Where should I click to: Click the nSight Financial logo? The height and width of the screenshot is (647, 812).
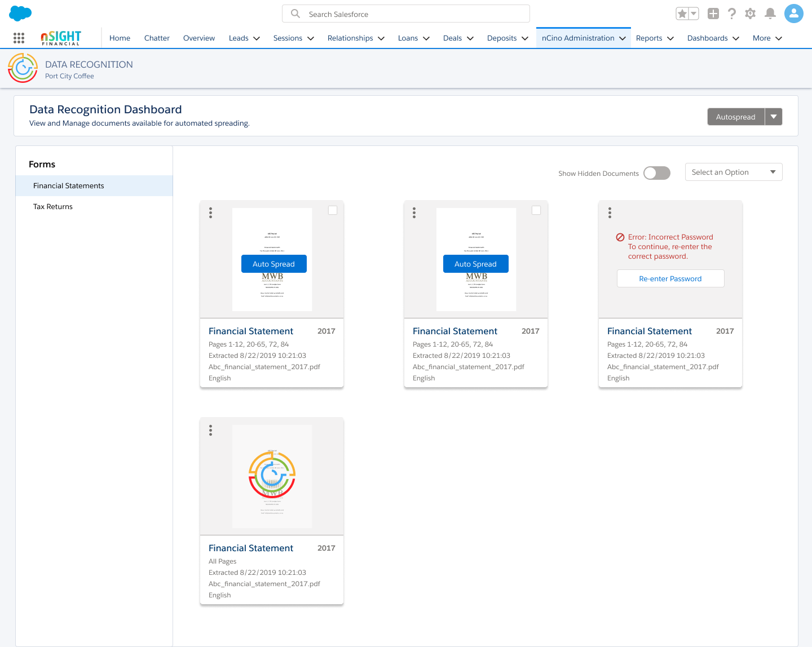[x=61, y=38]
